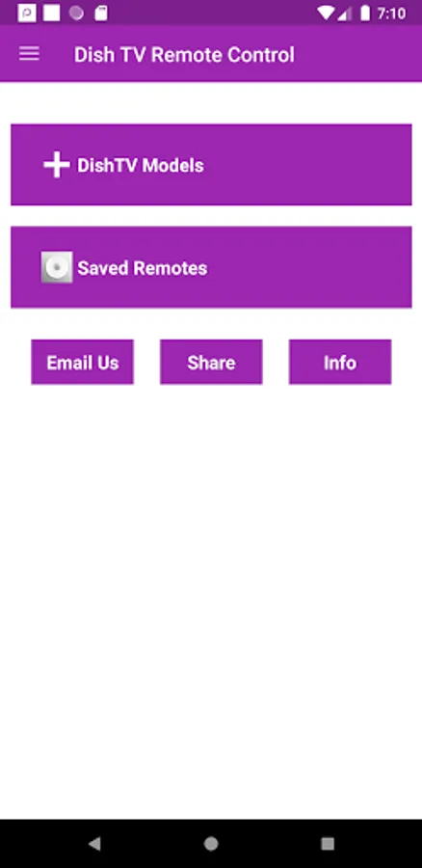
Task: Tap the Dish TV Remote Control title
Action: [x=184, y=55]
